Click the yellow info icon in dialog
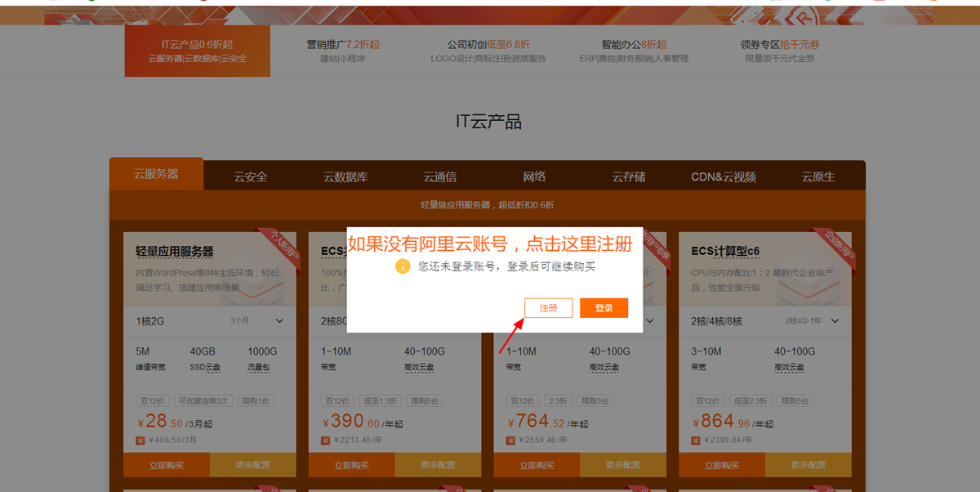Image resolution: width=980 pixels, height=492 pixels. tap(402, 266)
